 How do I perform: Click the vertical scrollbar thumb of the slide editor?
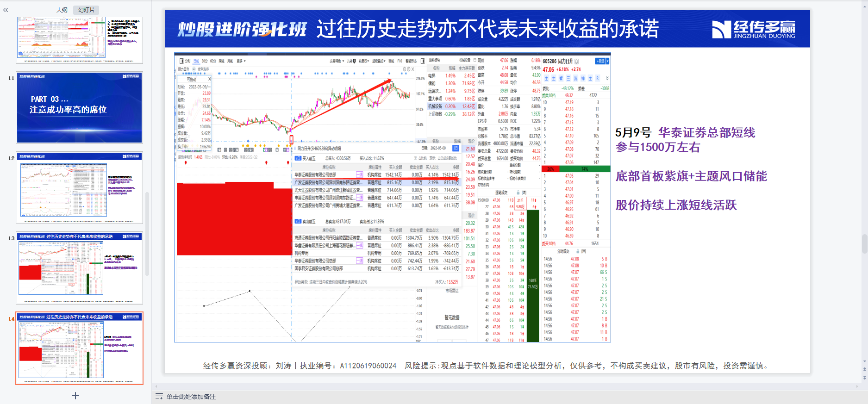point(864,243)
